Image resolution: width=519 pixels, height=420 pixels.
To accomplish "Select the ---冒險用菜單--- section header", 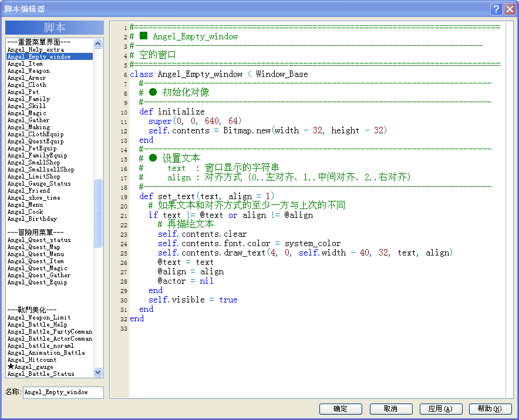I will [x=35, y=232].
